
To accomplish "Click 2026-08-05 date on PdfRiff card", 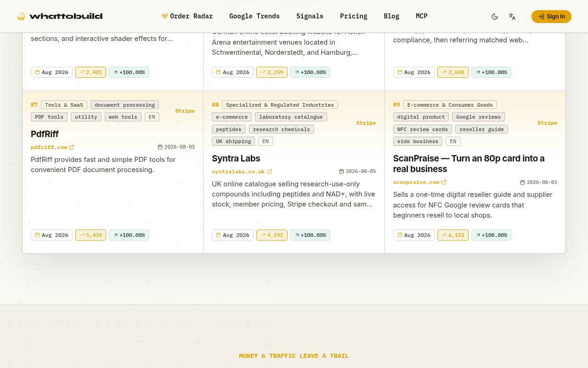I will (x=176, y=147).
